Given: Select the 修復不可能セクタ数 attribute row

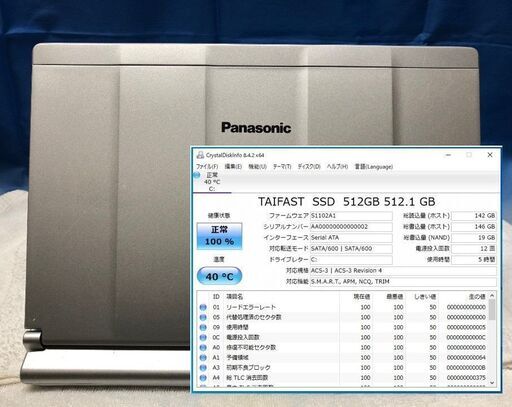Looking at the screenshot, I should point(343,347).
